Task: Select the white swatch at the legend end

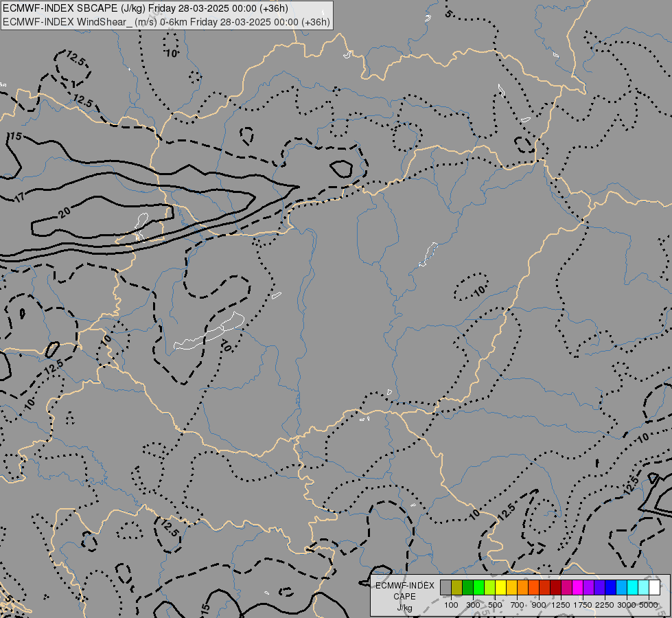Action: [x=655, y=588]
